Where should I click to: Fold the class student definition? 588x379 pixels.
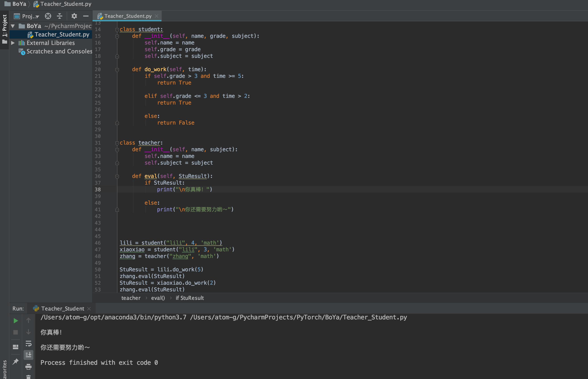pos(117,30)
